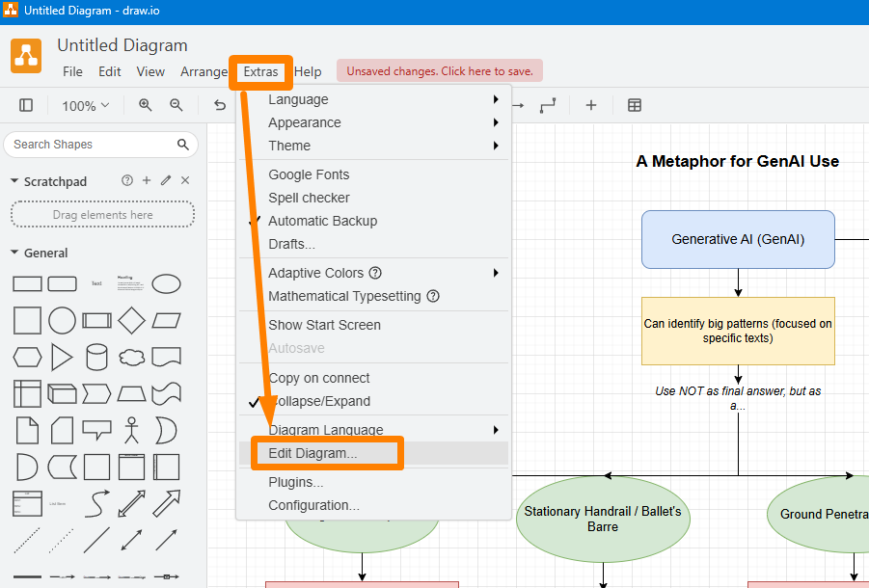
Task: Choose Edit Diagram... menu entry
Action: pos(373,453)
